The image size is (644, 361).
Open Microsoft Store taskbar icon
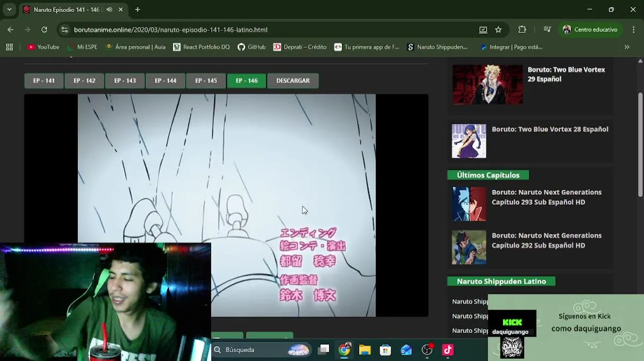[385, 349]
